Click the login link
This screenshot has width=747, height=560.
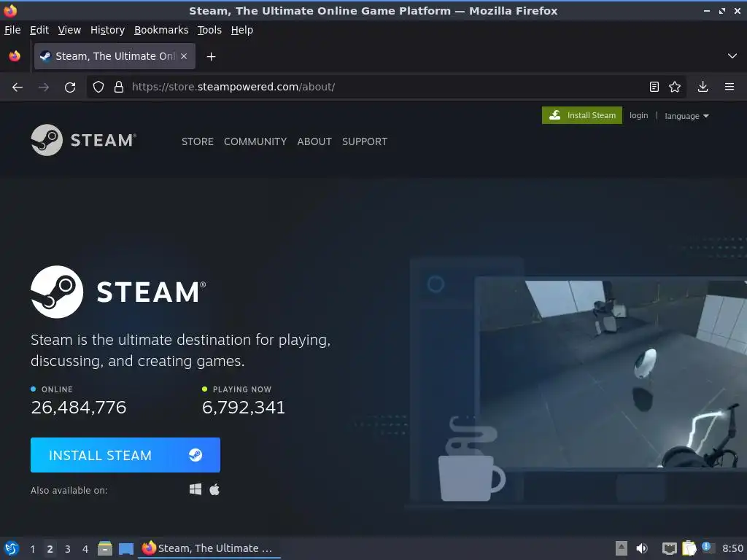638,115
